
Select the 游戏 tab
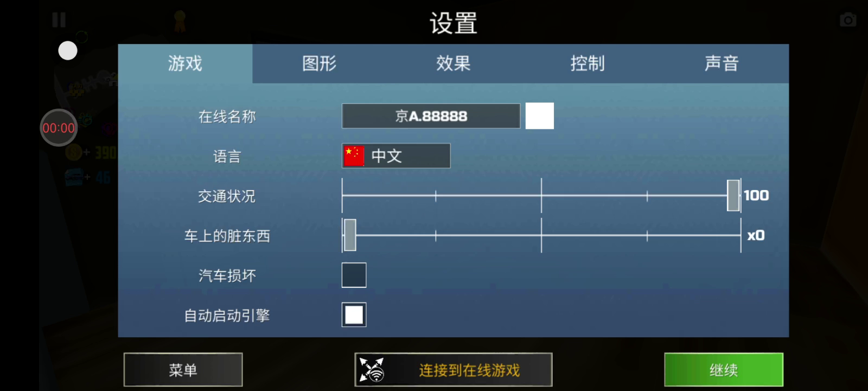pyautogui.click(x=185, y=64)
